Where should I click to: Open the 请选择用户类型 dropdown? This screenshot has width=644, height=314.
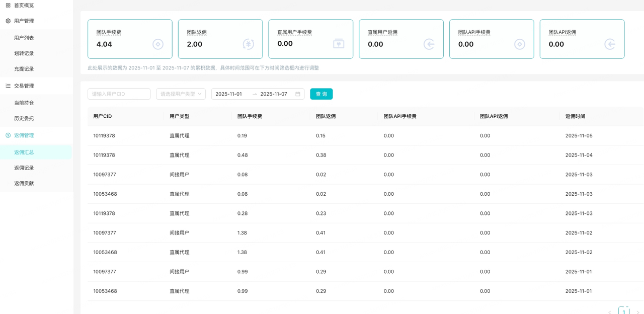pyautogui.click(x=181, y=94)
